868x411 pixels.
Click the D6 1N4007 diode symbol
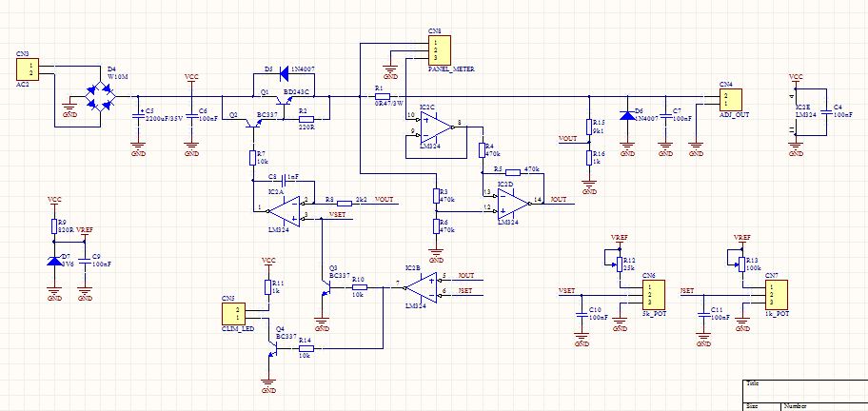[626, 115]
